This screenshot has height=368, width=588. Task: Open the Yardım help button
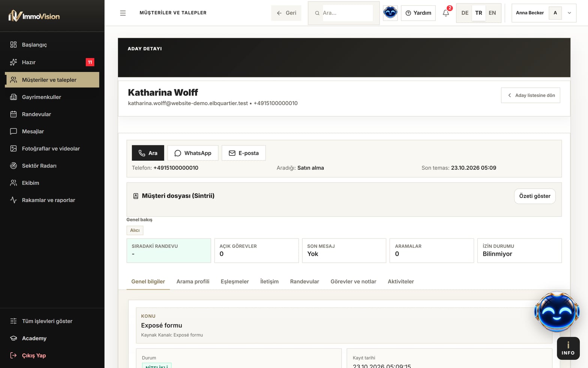pyautogui.click(x=418, y=13)
